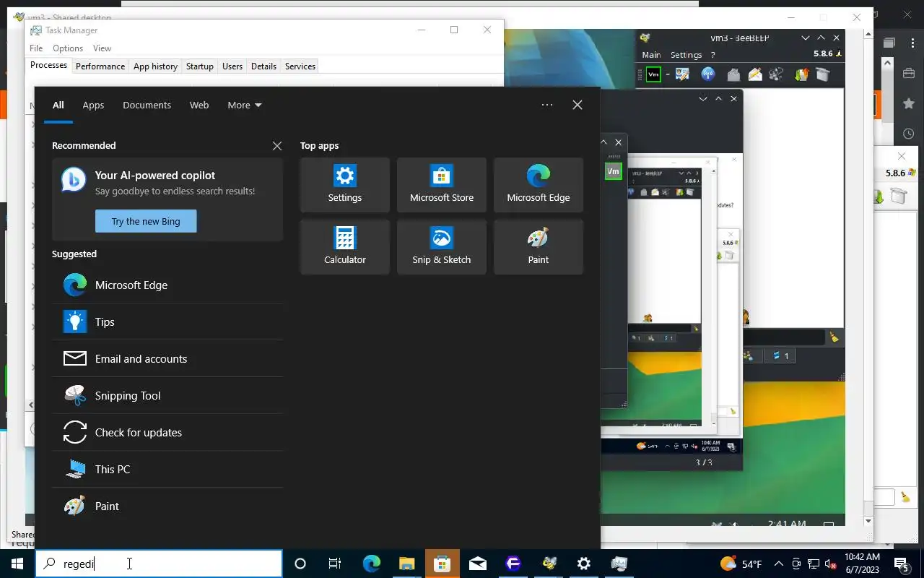924x578 pixels.
Task: Switch to Users tab in Task Manager
Action: point(232,66)
